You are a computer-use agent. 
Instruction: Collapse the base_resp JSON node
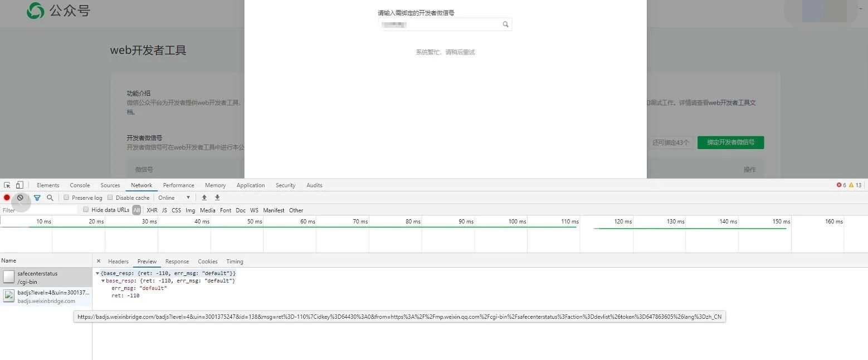pyautogui.click(x=103, y=281)
